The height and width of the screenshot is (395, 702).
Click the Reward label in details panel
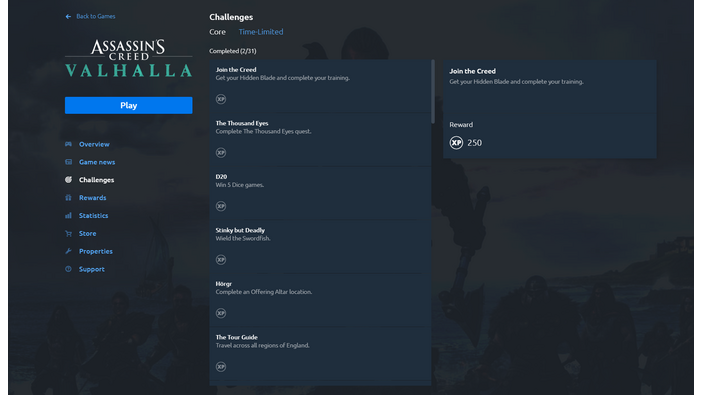point(461,125)
